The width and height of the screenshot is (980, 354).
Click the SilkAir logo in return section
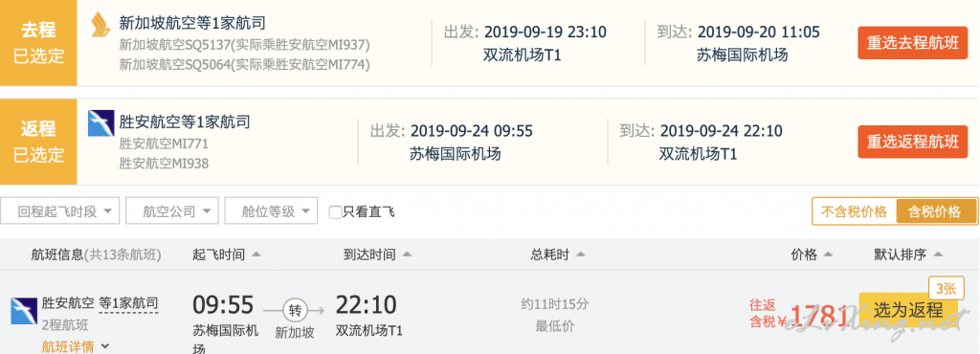[x=100, y=123]
